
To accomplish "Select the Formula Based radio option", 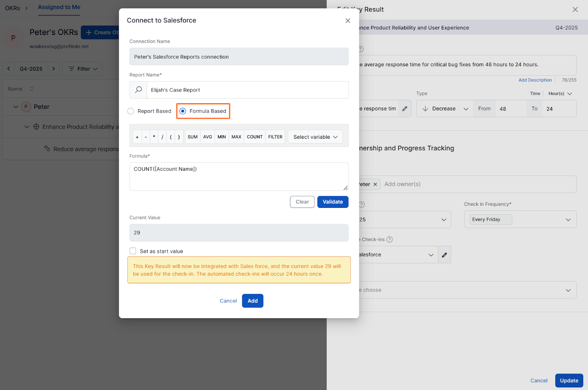I will pos(183,111).
